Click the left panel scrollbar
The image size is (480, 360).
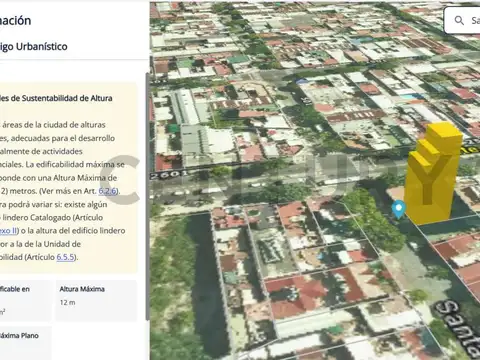(147, 197)
